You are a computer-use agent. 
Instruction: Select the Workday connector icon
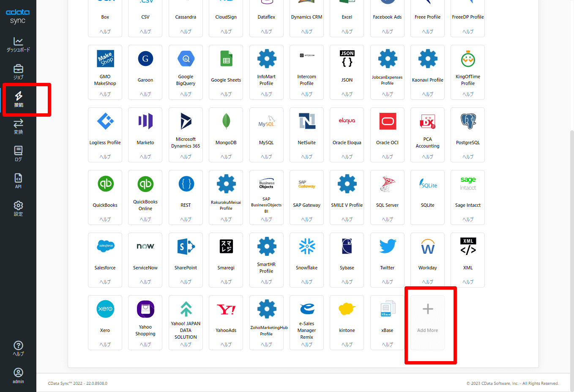428,247
